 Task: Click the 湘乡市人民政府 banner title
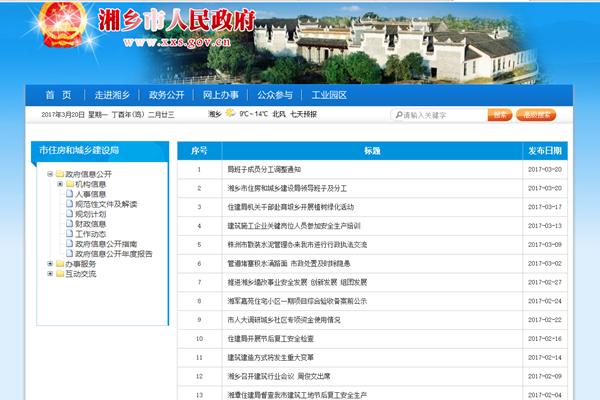pos(177,20)
